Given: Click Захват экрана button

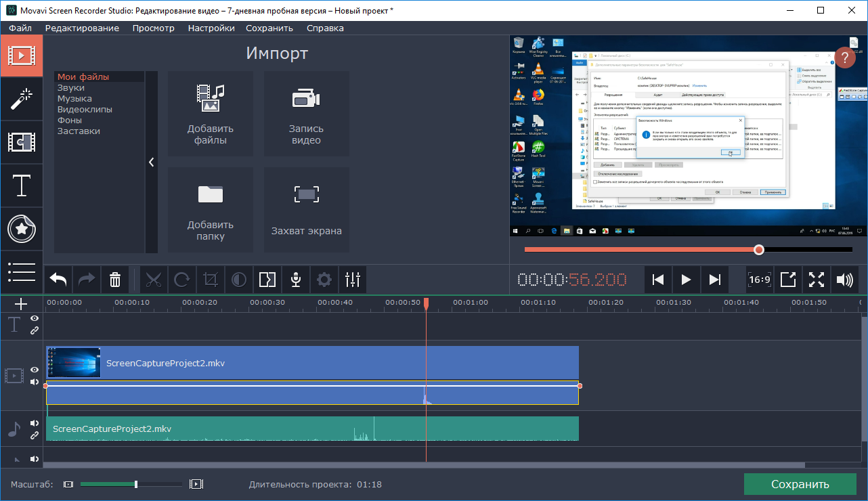Looking at the screenshot, I should 307,211.
